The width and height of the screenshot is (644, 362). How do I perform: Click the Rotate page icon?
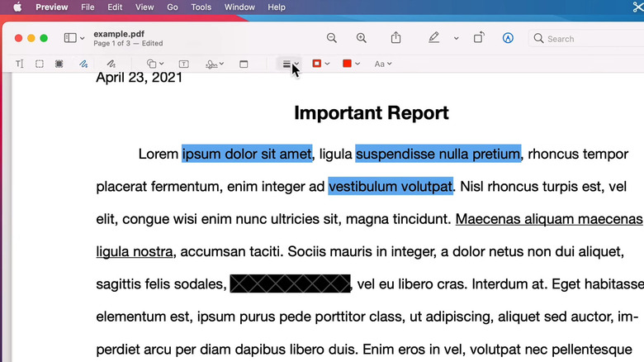tap(479, 38)
